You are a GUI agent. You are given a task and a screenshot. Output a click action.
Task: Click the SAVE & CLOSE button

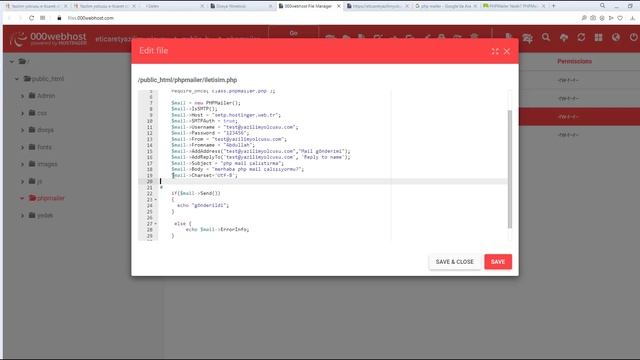click(454, 262)
